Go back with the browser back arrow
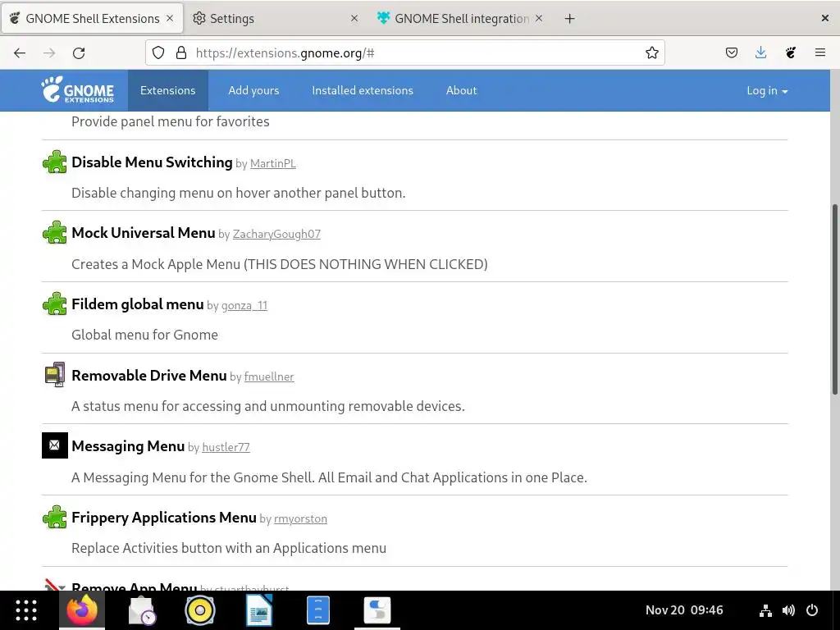This screenshot has width=840, height=630. click(20, 52)
